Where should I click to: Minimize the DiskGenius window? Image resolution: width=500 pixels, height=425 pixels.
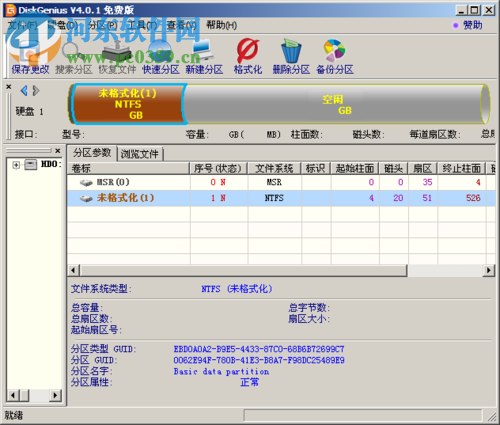[x=461, y=10]
